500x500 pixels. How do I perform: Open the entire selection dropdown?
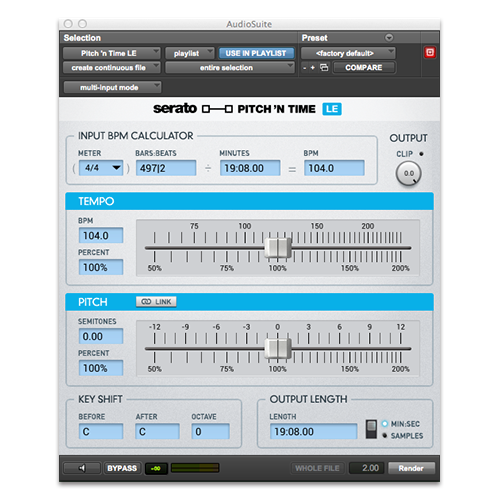point(230,68)
